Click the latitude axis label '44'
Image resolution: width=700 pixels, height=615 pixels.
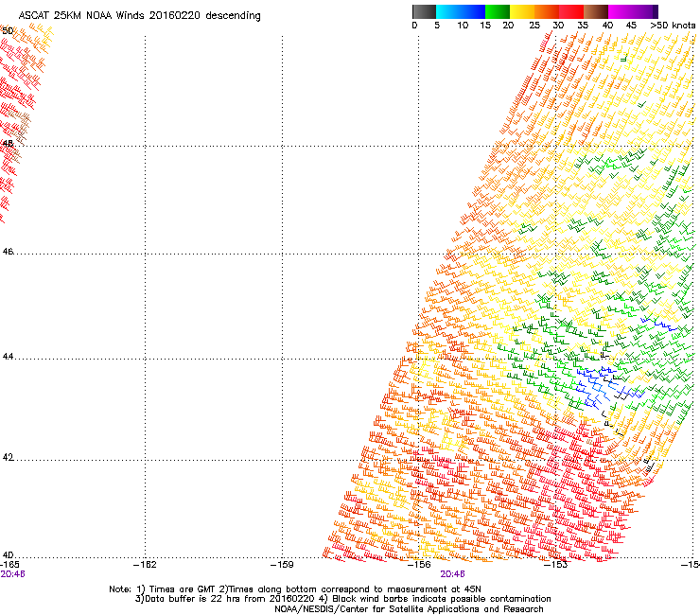tap(8, 357)
